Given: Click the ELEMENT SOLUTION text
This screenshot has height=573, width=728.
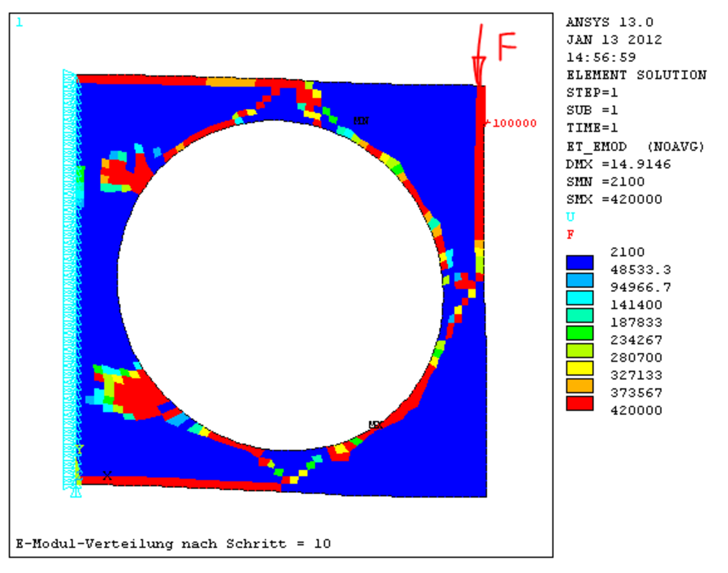Looking at the screenshot, I should pyautogui.click(x=636, y=75).
